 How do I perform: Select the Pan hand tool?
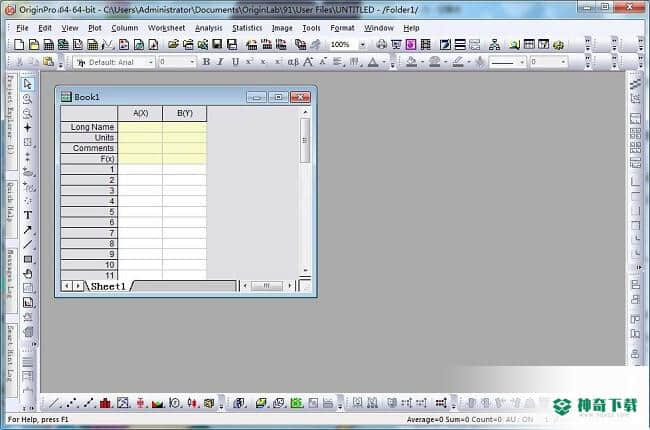pyautogui.click(x=28, y=274)
